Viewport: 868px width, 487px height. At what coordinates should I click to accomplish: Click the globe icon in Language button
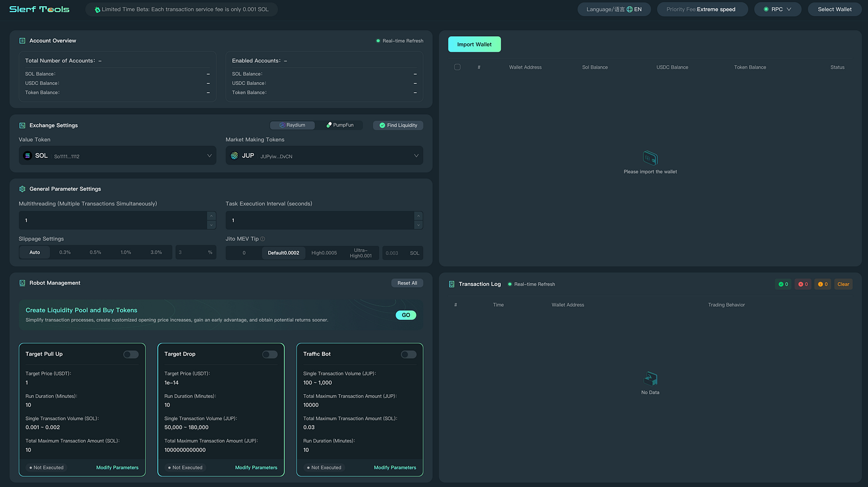pos(630,10)
